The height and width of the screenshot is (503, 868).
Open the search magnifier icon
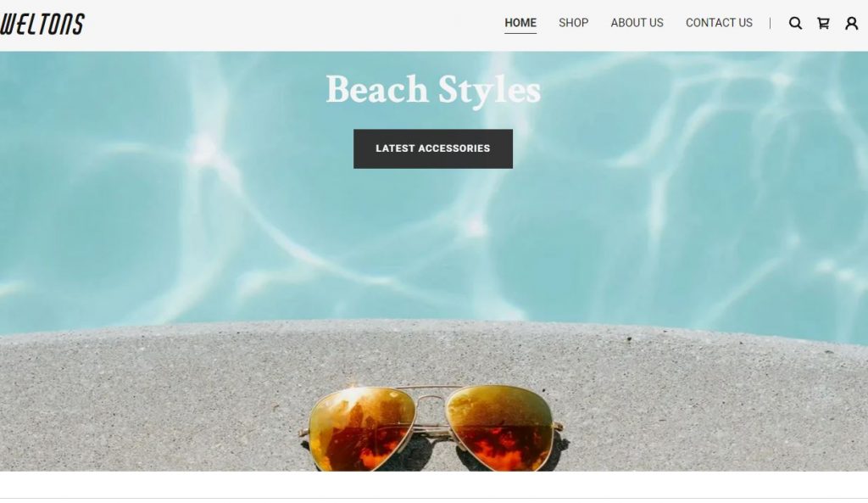[795, 23]
